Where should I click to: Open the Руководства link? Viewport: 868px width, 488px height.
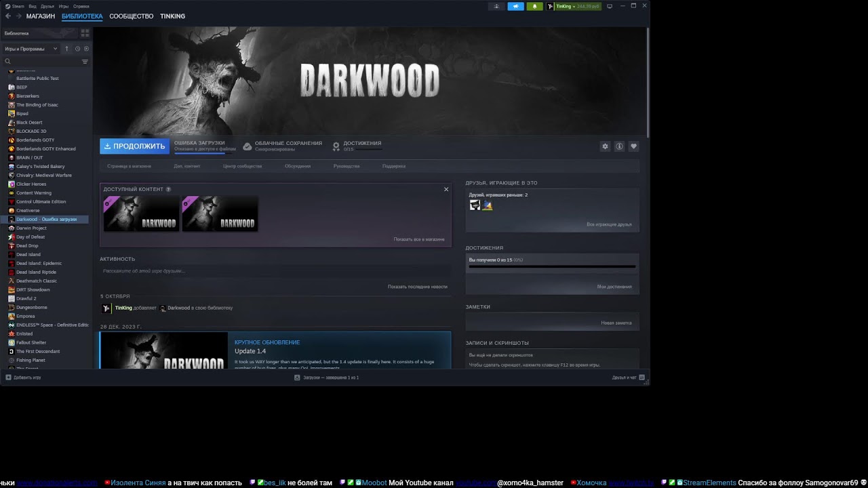point(347,166)
